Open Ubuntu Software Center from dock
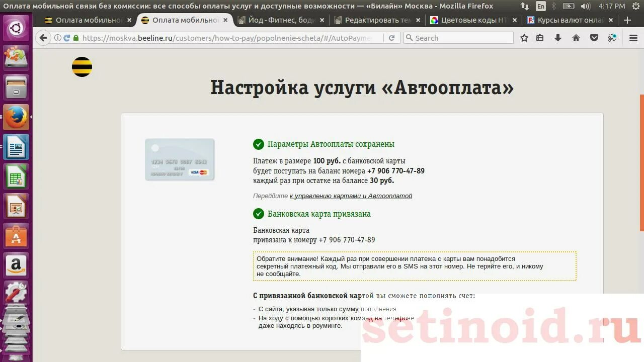Screen dimensions: 644x362 (16, 236)
